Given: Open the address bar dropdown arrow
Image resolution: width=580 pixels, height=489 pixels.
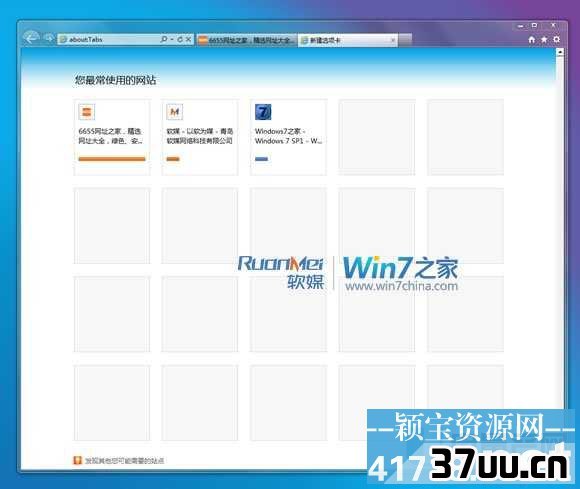Looking at the screenshot, I should coord(172,39).
